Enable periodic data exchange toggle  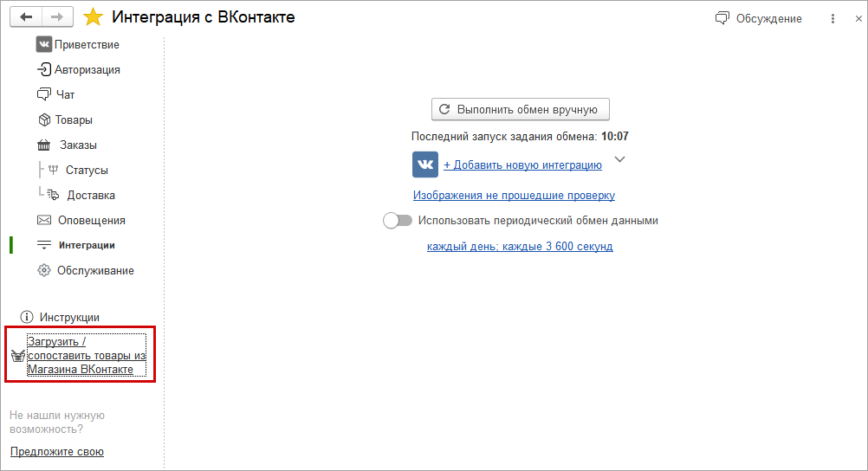[398, 221]
